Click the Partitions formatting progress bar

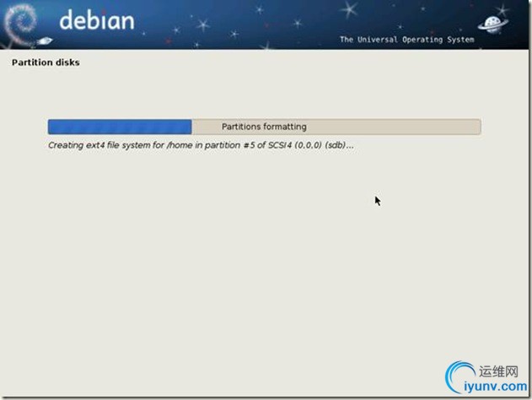[264, 127]
